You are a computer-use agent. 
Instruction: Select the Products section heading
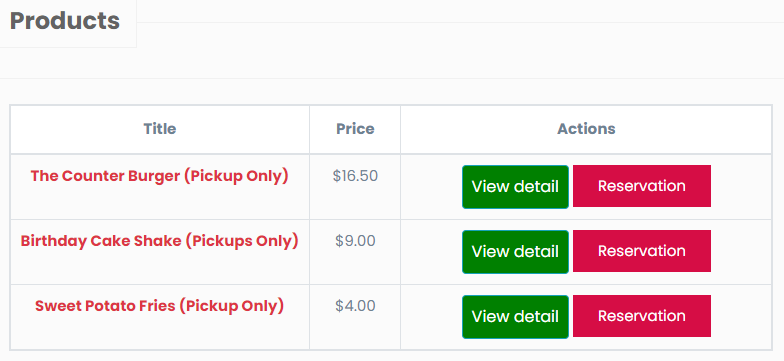(65, 21)
